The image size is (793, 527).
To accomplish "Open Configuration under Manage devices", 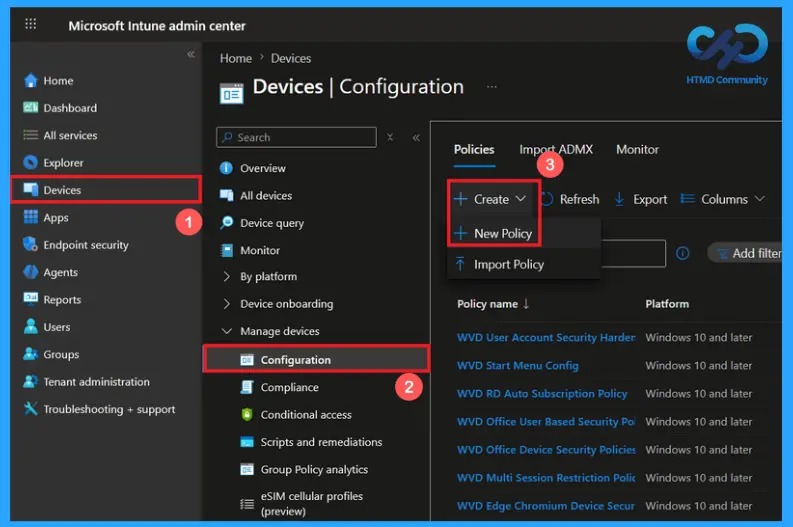I will pyautogui.click(x=316, y=360).
